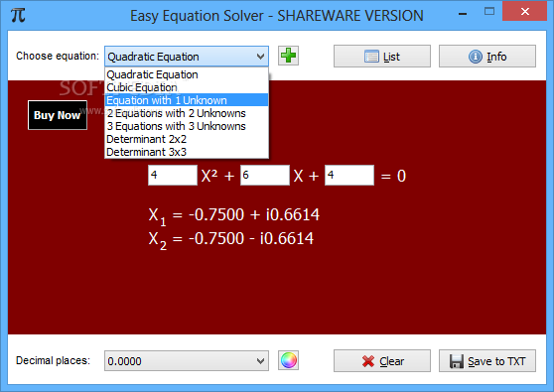Close the Easy Equation Solver window
Image resolution: width=554 pixels, height=392 pixels.
[524, 11]
